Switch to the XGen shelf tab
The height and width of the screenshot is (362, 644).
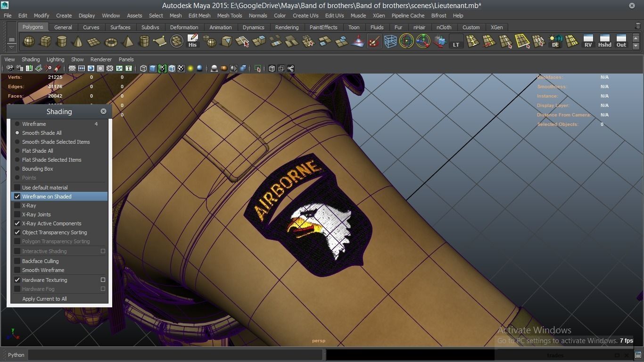pyautogui.click(x=496, y=27)
